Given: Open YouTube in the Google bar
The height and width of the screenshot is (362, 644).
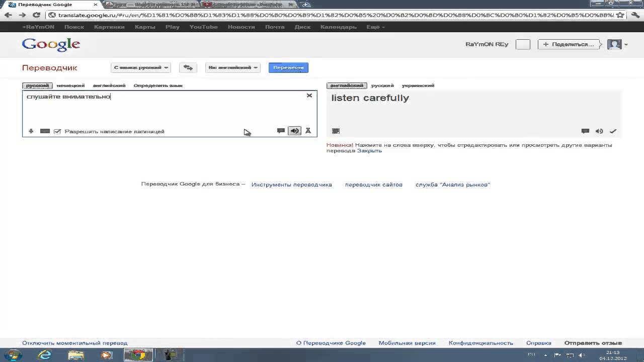Looking at the screenshot, I should coord(203,27).
